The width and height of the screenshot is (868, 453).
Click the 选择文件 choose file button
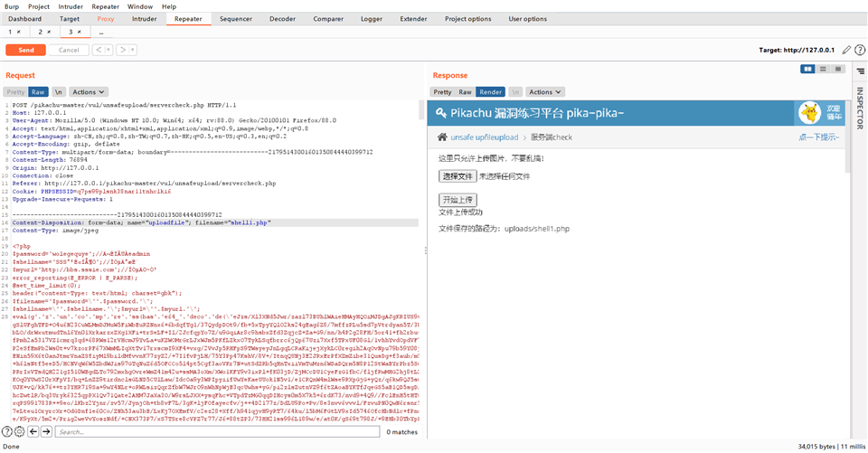458,176
